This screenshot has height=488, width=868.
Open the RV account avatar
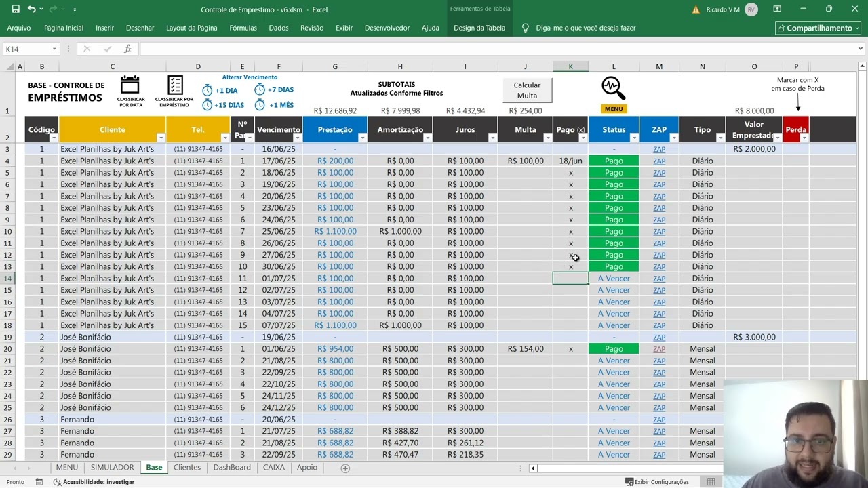[x=751, y=9]
